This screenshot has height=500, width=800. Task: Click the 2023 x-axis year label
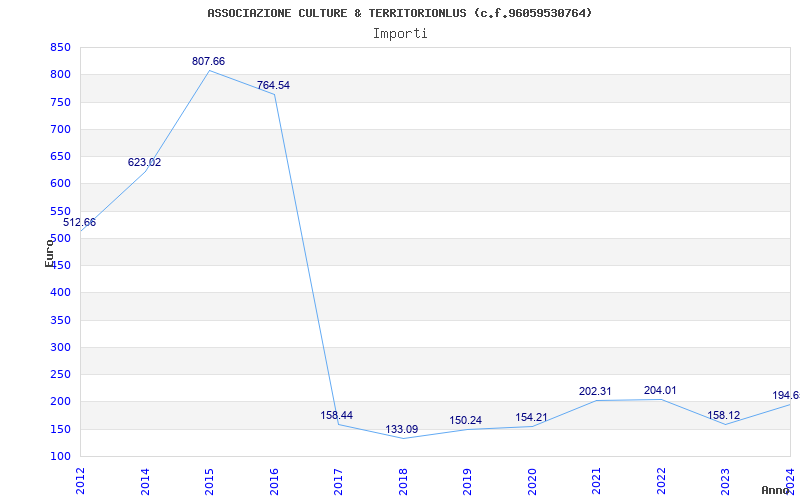pos(726,481)
